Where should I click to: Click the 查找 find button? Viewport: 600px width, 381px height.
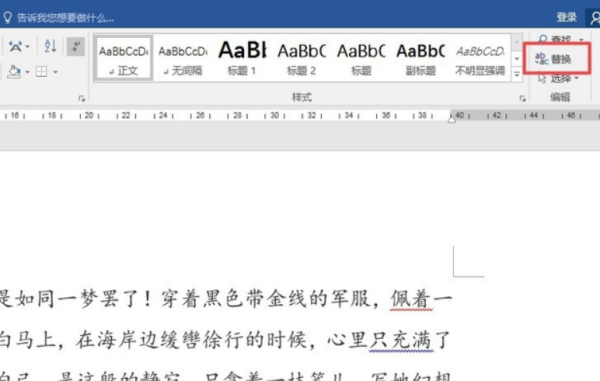click(555, 39)
